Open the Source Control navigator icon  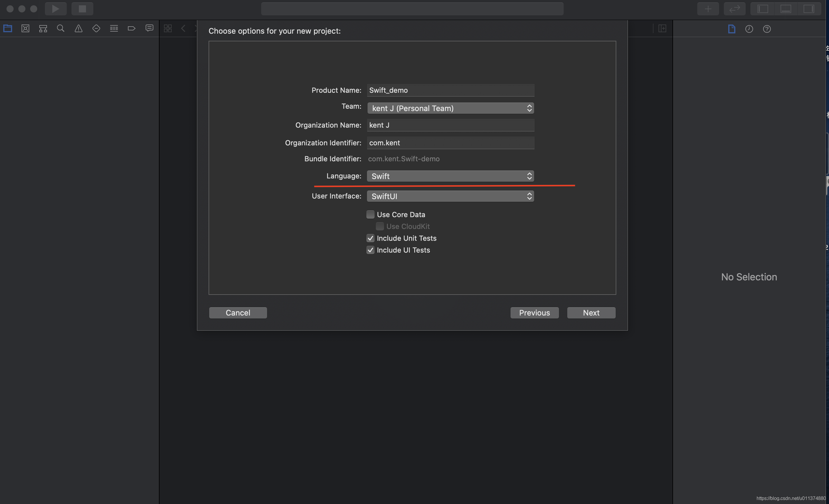tap(25, 29)
